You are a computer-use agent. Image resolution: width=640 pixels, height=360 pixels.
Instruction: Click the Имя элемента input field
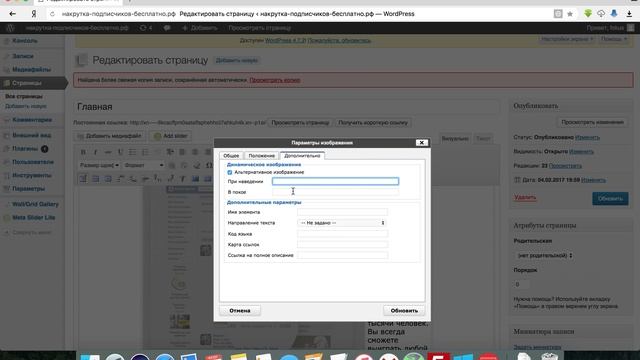click(342, 212)
